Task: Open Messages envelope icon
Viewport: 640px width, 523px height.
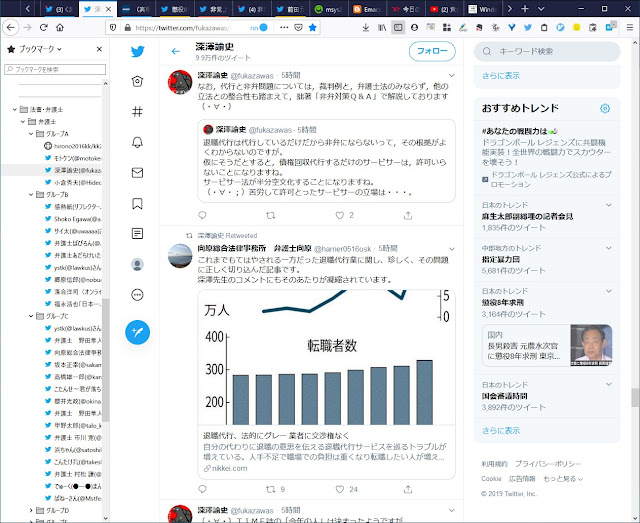Action: (x=138, y=173)
